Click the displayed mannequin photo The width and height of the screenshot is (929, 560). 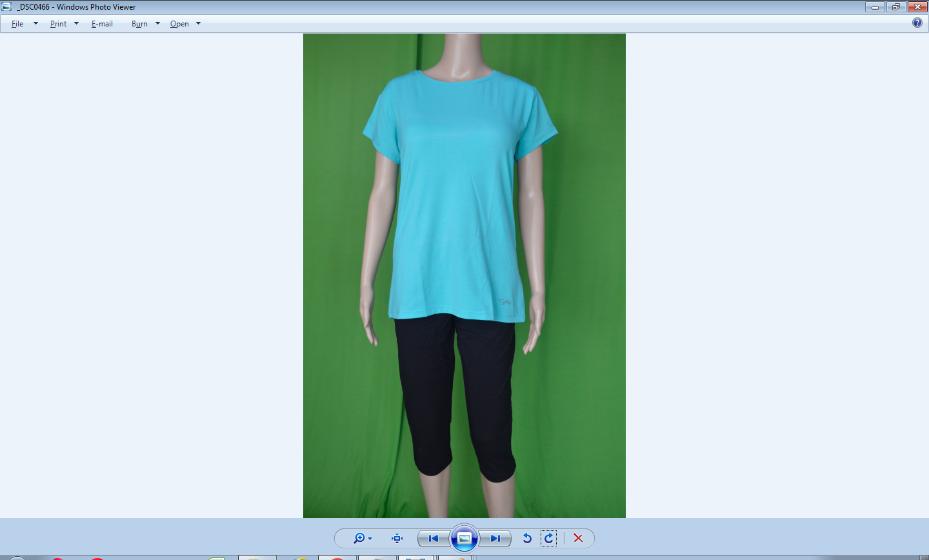point(464,275)
